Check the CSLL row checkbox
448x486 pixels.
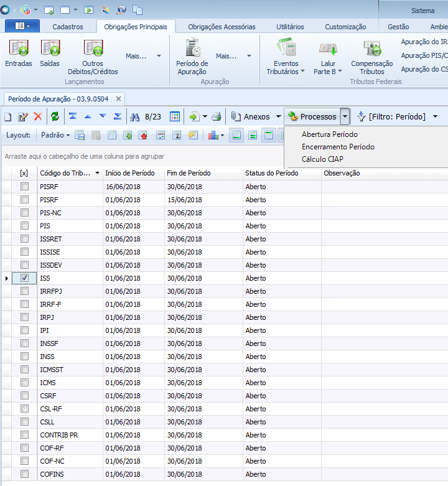tap(24, 421)
